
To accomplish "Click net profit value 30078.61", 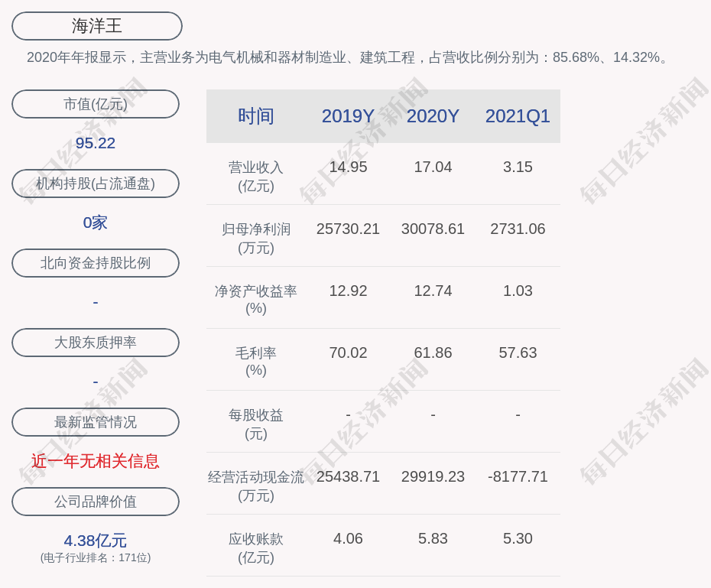I will coord(433,229).
